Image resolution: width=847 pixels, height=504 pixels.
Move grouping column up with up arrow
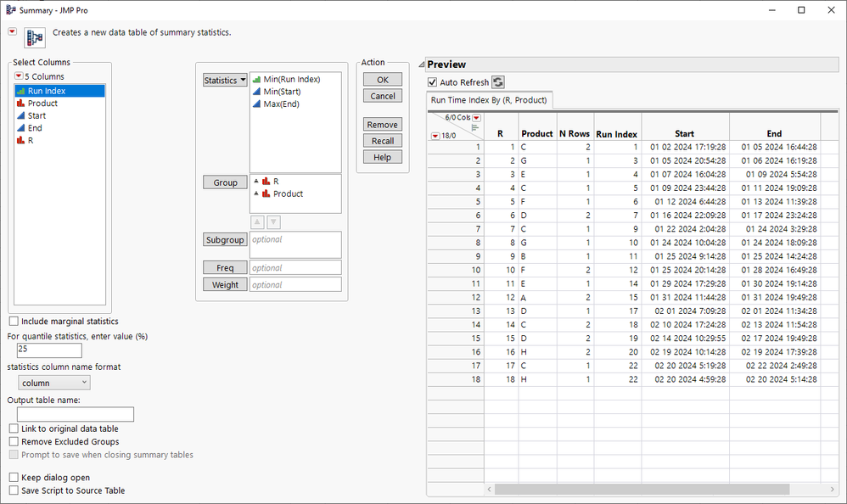[258, 222]
